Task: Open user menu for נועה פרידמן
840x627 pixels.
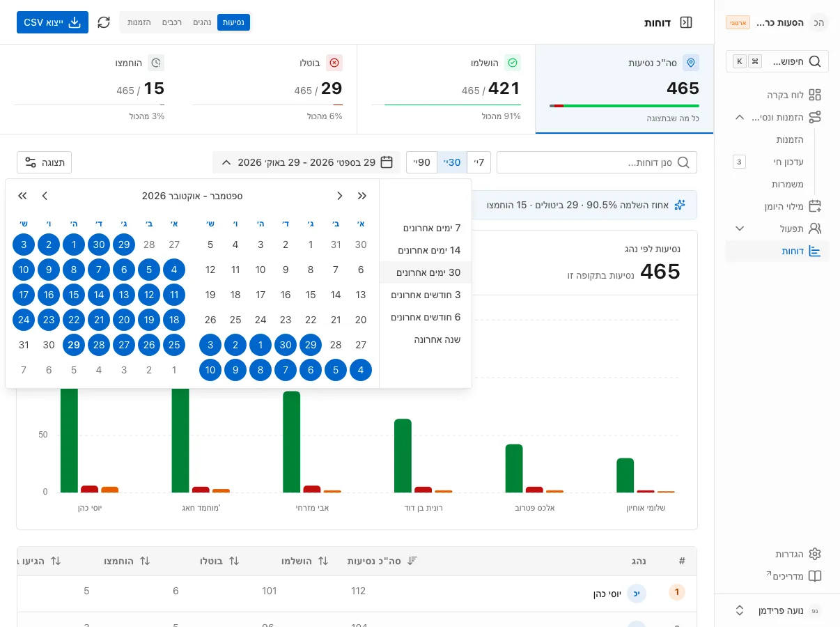Action: point(777,610)
